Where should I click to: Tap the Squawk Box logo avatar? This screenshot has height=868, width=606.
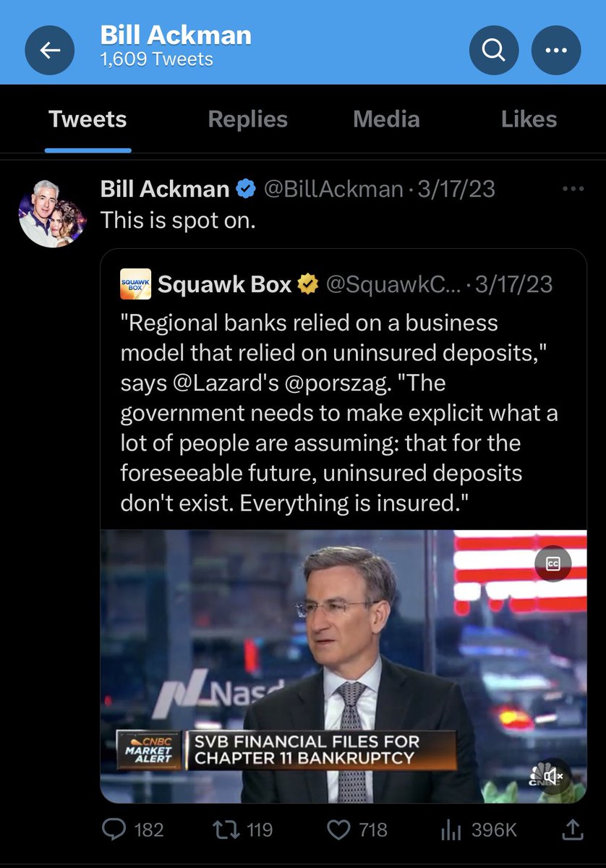135,284
